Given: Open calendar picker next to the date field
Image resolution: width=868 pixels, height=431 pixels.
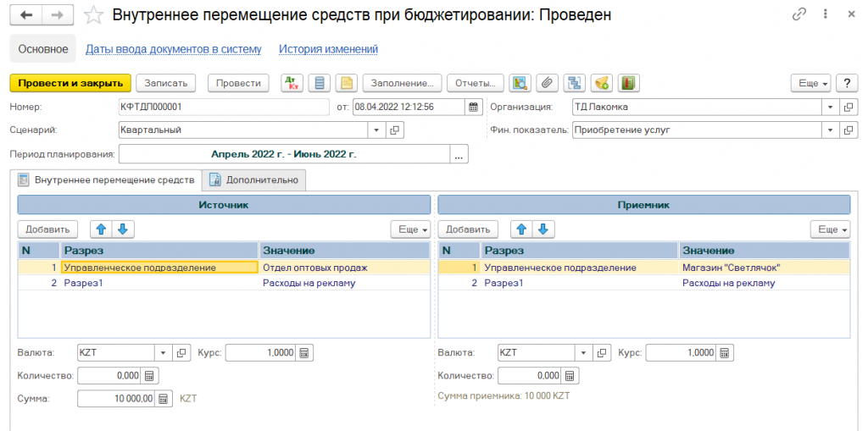Looking at the screenshot, I should [x=474, y=107].
